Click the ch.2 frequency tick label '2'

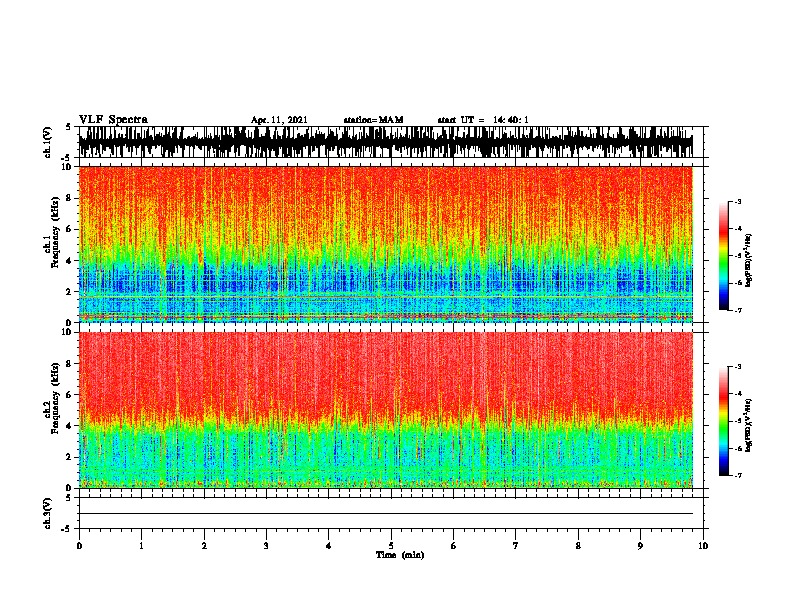point(69,457)
